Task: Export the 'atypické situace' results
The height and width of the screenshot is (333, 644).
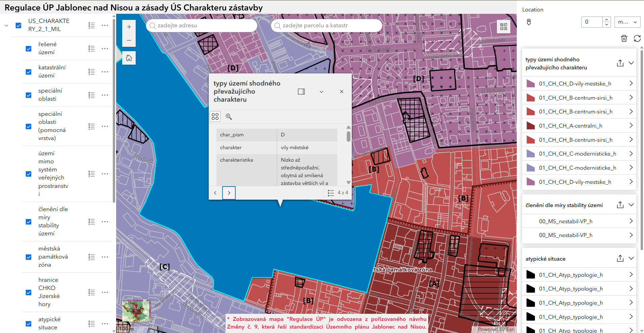Action: [x=620, y=258]
